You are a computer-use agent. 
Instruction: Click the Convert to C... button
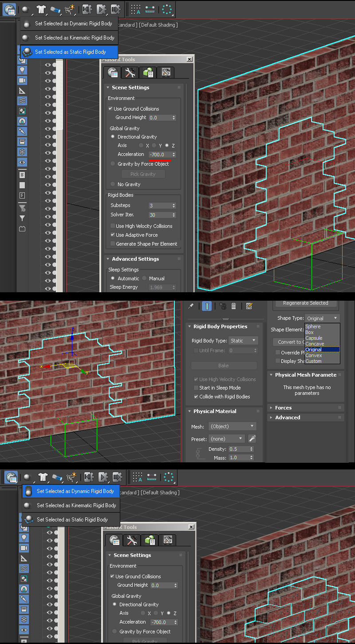[x=289, y=342]
